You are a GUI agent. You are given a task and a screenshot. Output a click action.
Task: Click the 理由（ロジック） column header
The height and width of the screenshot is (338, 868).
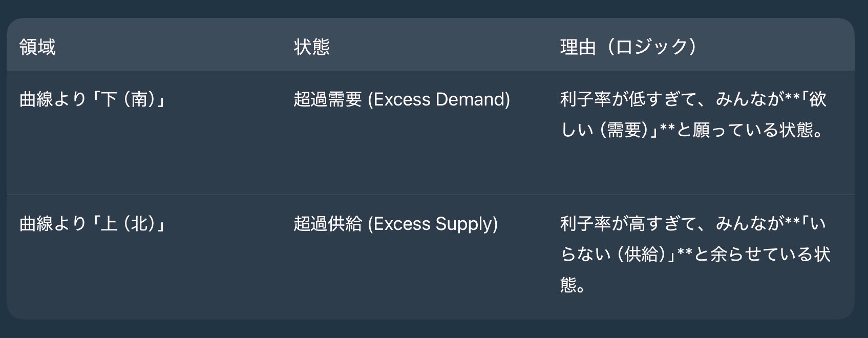click(x=628, y=47)
